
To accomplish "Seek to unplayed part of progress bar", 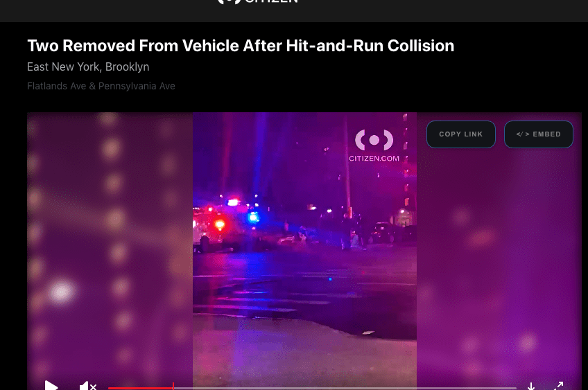I will pyautogui.click(x=345, y=388).
